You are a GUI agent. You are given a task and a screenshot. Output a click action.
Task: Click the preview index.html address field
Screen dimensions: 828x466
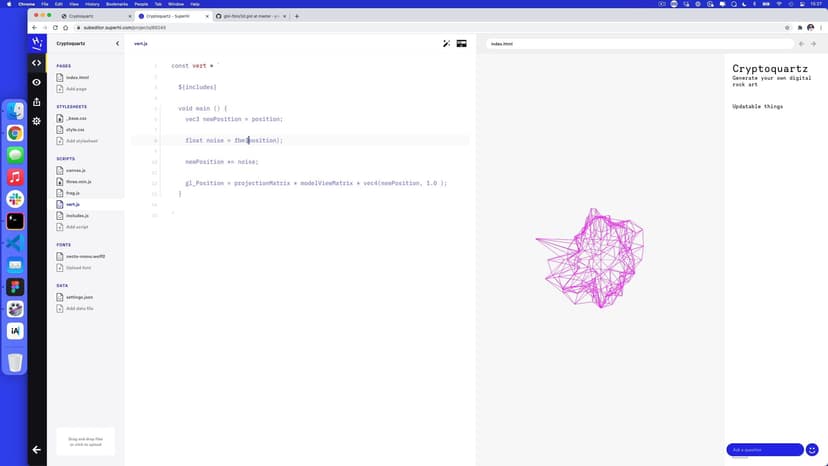point(640,44)
